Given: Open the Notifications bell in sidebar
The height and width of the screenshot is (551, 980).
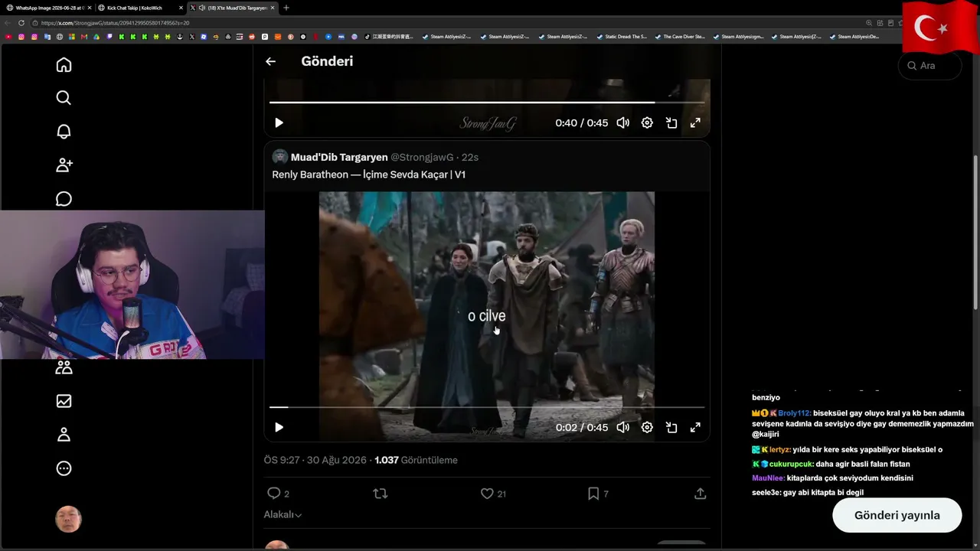Looking at the screenshot, I should [64, 132].
